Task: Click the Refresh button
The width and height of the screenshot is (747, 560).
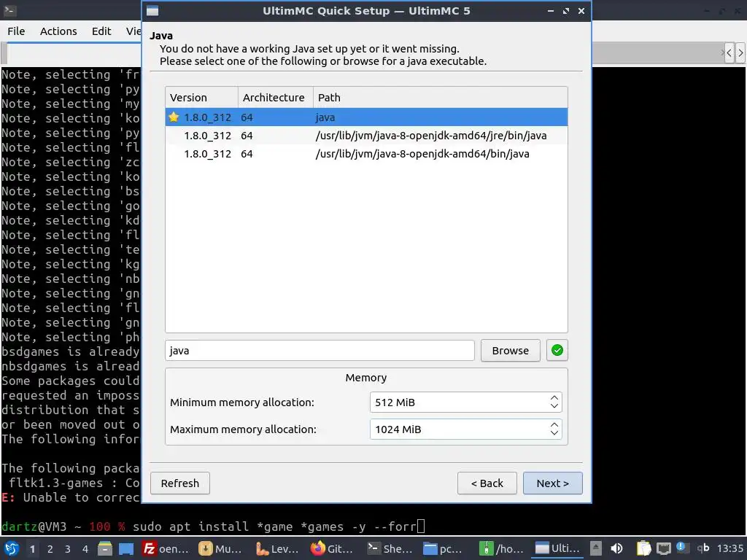Action: [x=180, y=483]
